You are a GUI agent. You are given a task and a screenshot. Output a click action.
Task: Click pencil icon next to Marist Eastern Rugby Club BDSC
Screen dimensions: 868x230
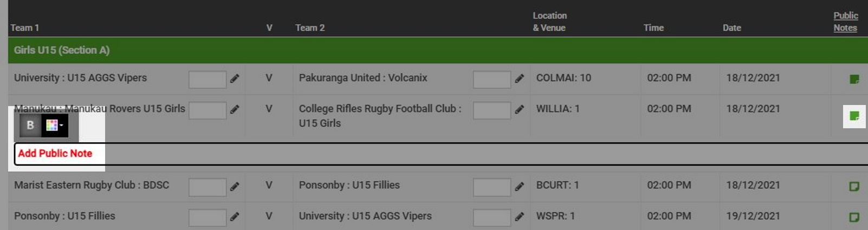[235, 186]
